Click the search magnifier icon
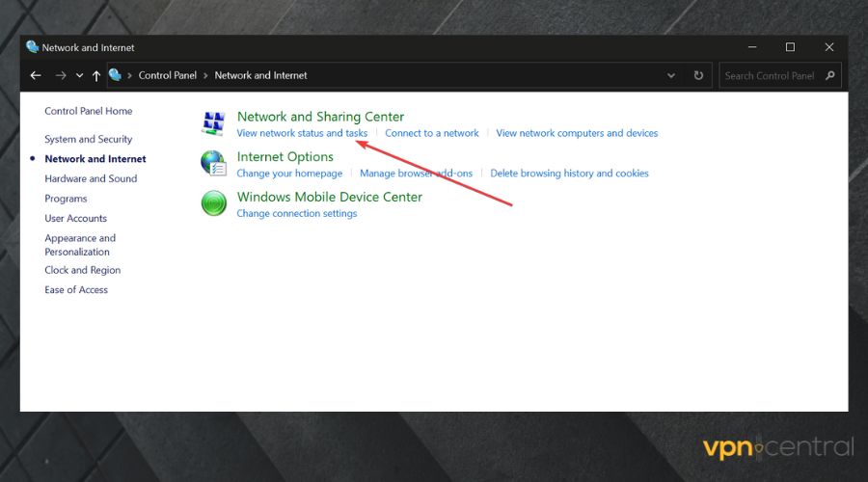 pyautogui.click(x=830, y=75)
